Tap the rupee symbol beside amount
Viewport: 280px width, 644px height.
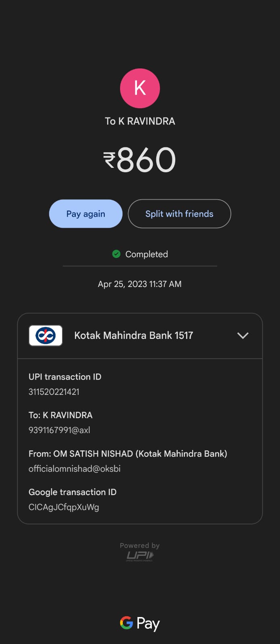click(110, 159)
